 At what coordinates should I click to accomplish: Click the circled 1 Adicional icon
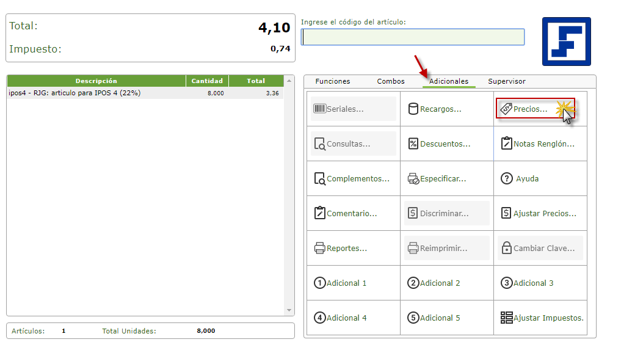319,283
